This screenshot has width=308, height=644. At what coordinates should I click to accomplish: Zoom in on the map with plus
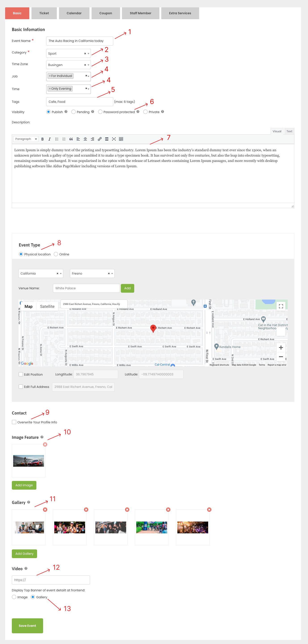281,348
